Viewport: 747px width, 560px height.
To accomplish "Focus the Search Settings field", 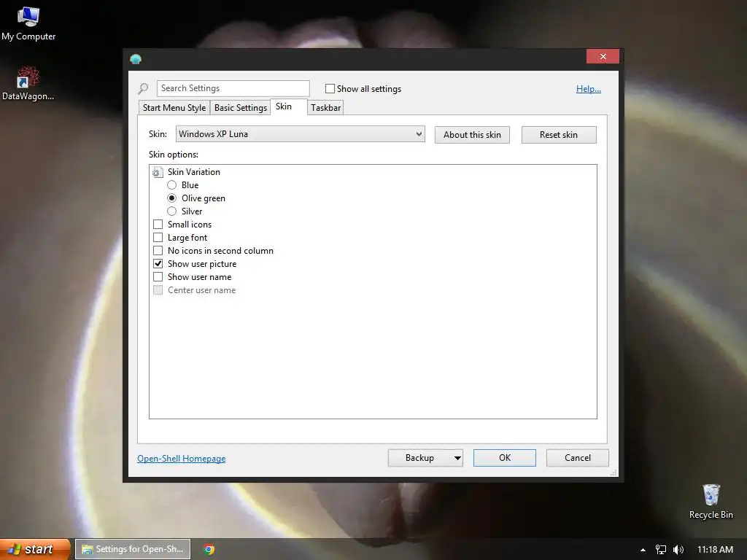I will tap(233, 88).
